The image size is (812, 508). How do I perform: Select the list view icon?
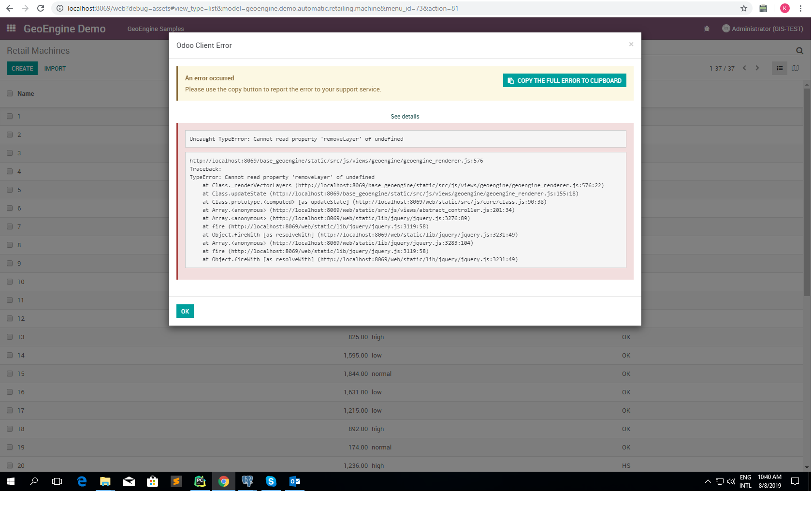point(779,68)
